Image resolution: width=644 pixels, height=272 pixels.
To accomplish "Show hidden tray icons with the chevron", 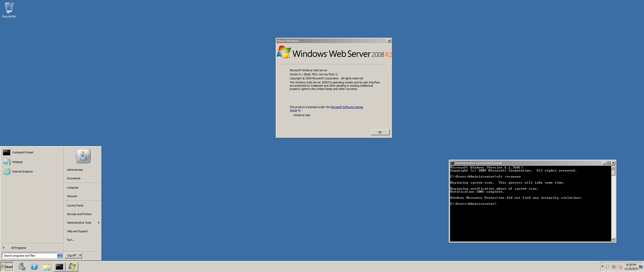I will point(602,266).
